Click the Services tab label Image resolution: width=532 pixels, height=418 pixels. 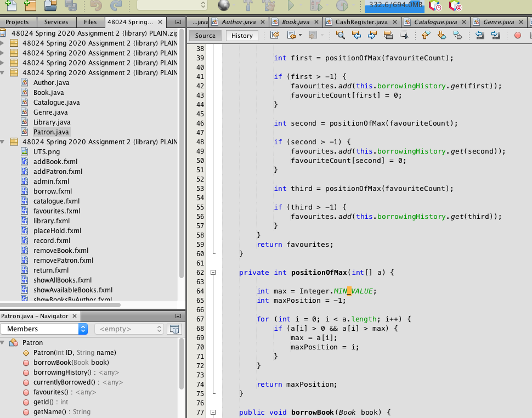56,22
